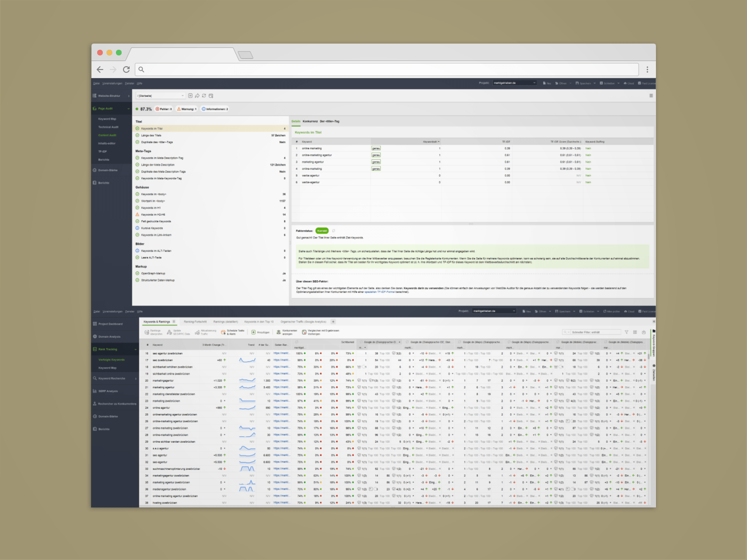Open the Domain Analysis sidebar section
The height and width of the screenshot is (560, 747).
click(109, 337)
